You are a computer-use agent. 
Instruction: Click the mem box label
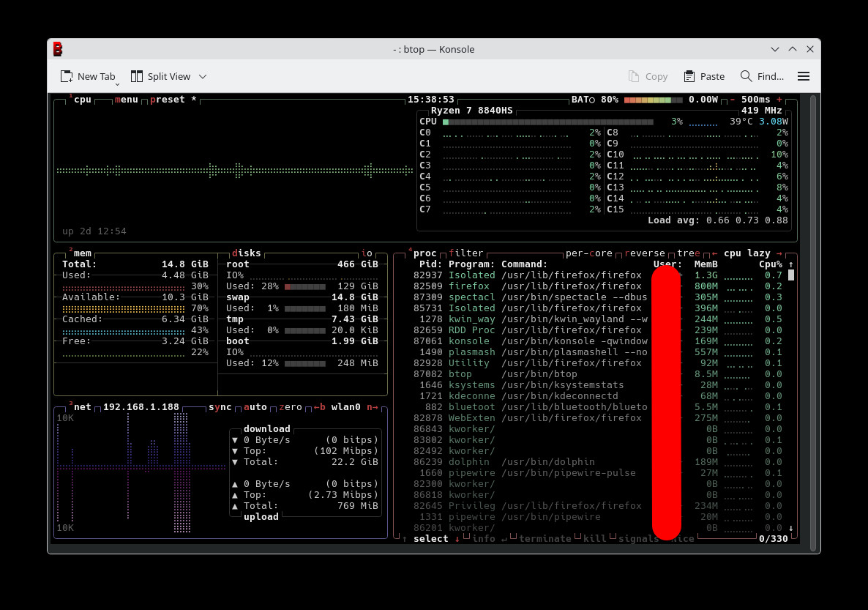(83, 253)
